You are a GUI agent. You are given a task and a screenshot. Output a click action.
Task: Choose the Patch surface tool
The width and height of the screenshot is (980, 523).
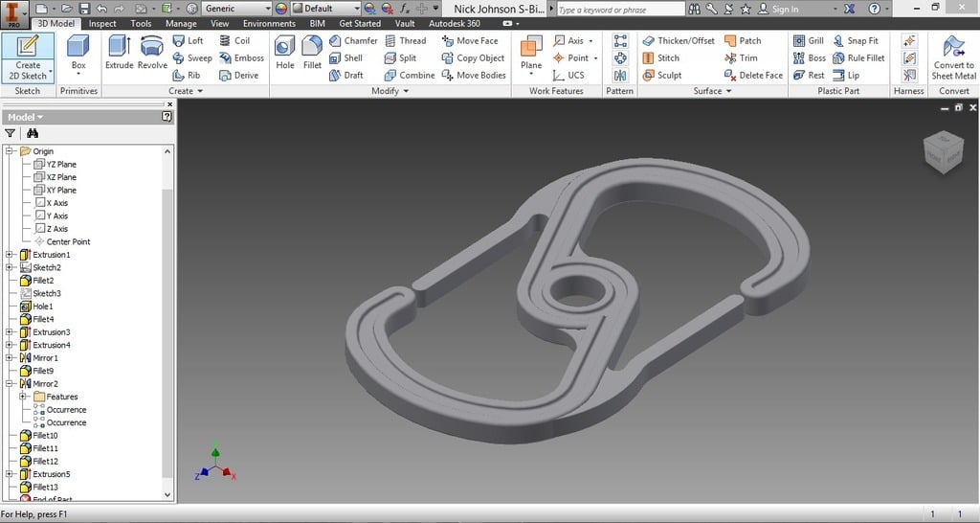[743, 40]
